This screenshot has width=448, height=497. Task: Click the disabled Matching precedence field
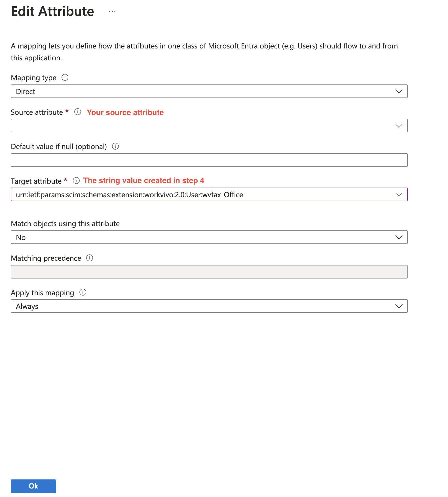(x=209, y=272)
